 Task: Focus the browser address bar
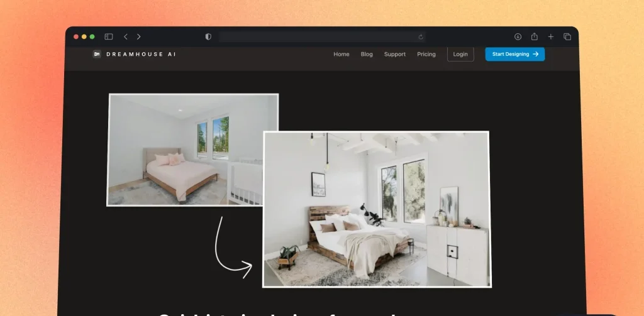tap(314, 37)
